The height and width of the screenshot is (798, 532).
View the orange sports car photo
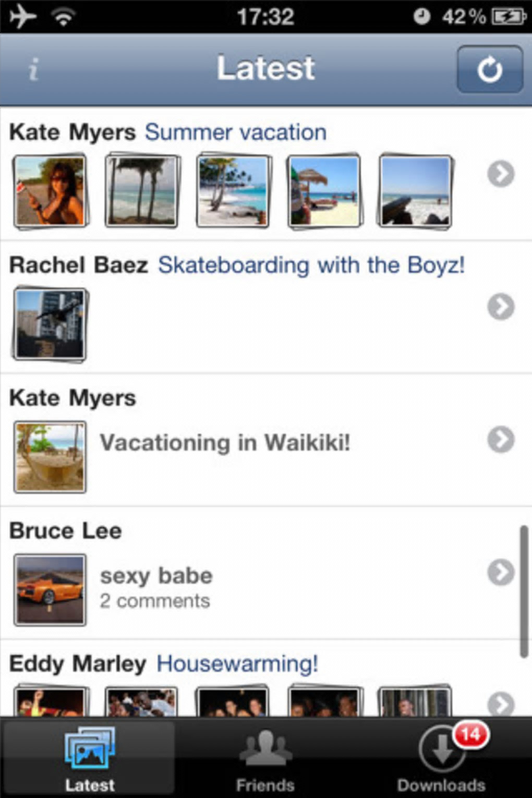tap(50, 590)
